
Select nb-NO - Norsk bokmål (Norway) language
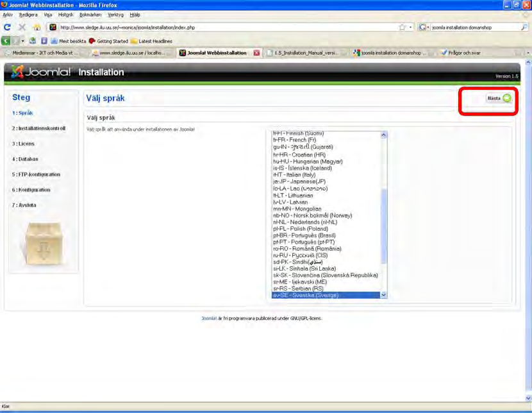point(326,215)
